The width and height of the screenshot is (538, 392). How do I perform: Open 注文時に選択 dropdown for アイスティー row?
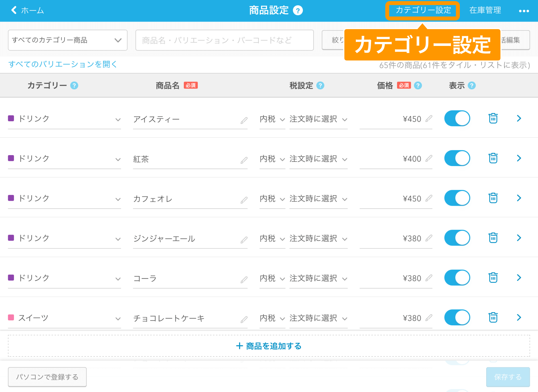[x=319, y=119]
